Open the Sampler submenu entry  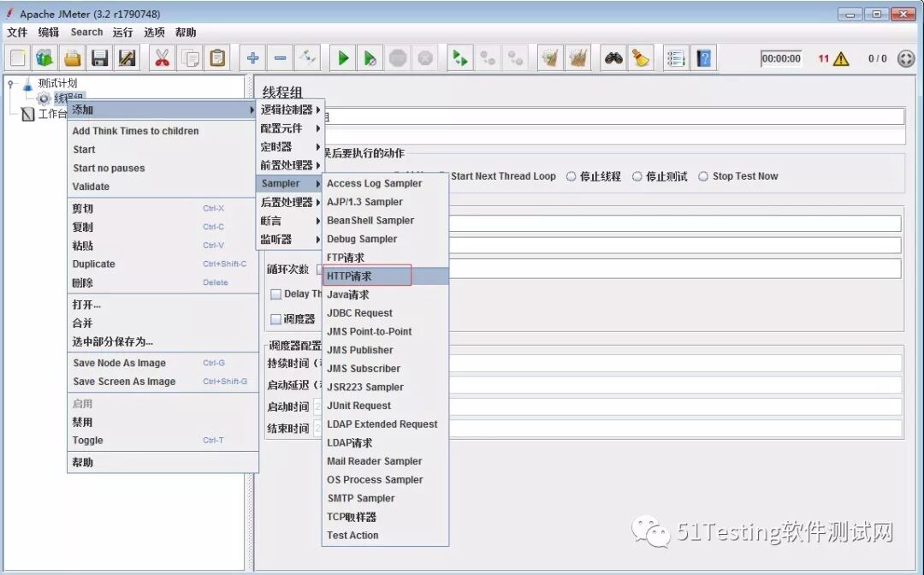coord(290,184)
